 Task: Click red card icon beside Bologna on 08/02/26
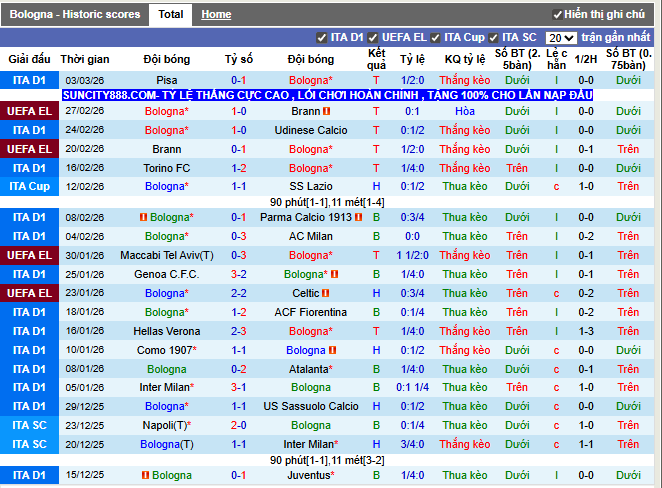(143, 217)
